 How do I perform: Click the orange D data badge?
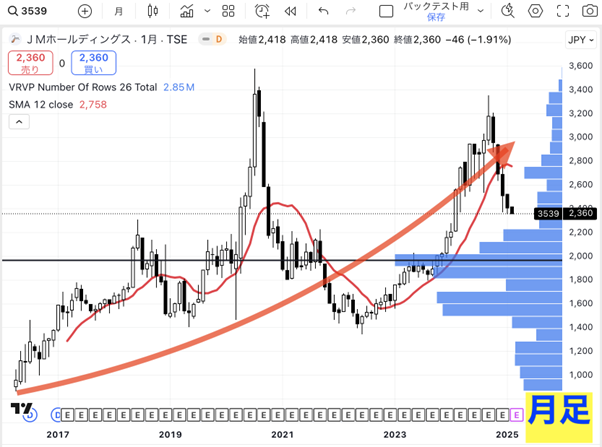point(219,39)
